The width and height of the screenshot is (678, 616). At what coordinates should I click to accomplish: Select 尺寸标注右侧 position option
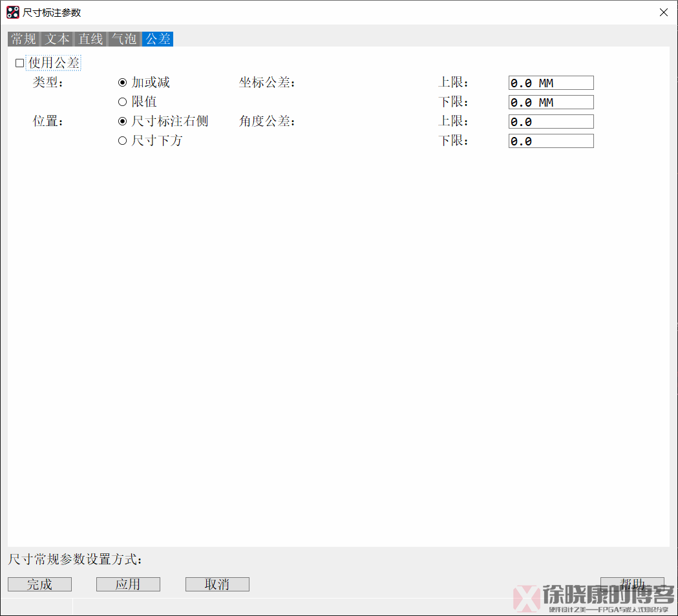click(122, 122)
